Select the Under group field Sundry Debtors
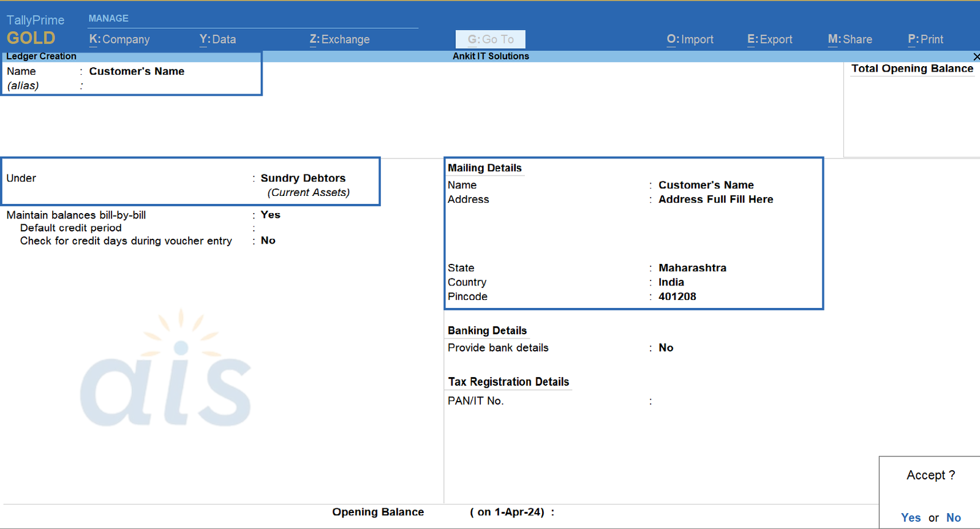This screenshot has width=980, height=529. click(x=303, y=178)
